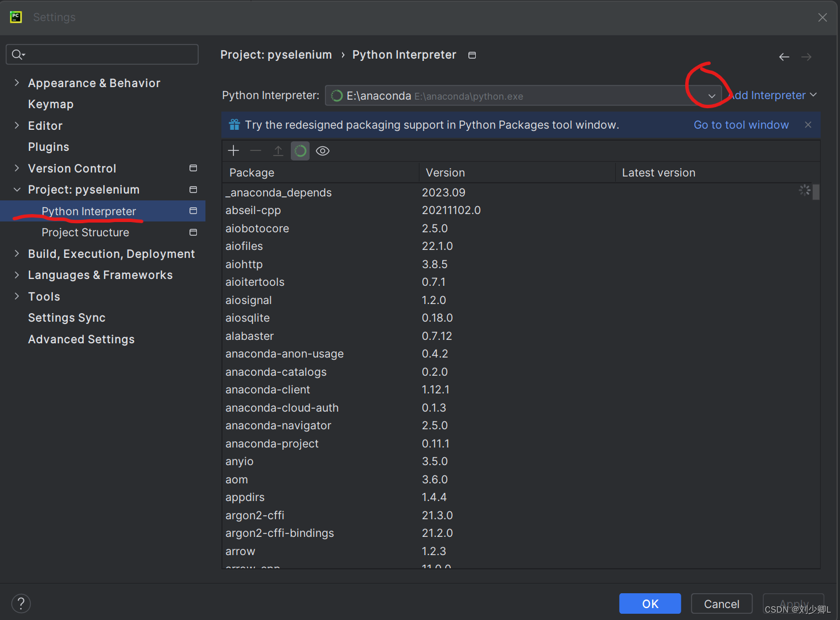Click the back navigation arrow
Viewport: 840px width, 620px height.
pos(784,57)
